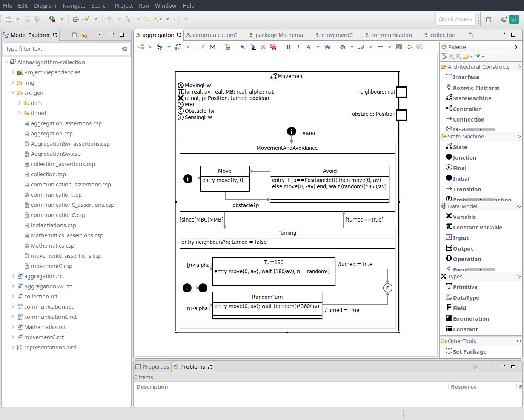Image resolution: width=524 pixels, height=420 pixels.
Task: Click the Zoom Out tool in Palette
Action: 458,57
